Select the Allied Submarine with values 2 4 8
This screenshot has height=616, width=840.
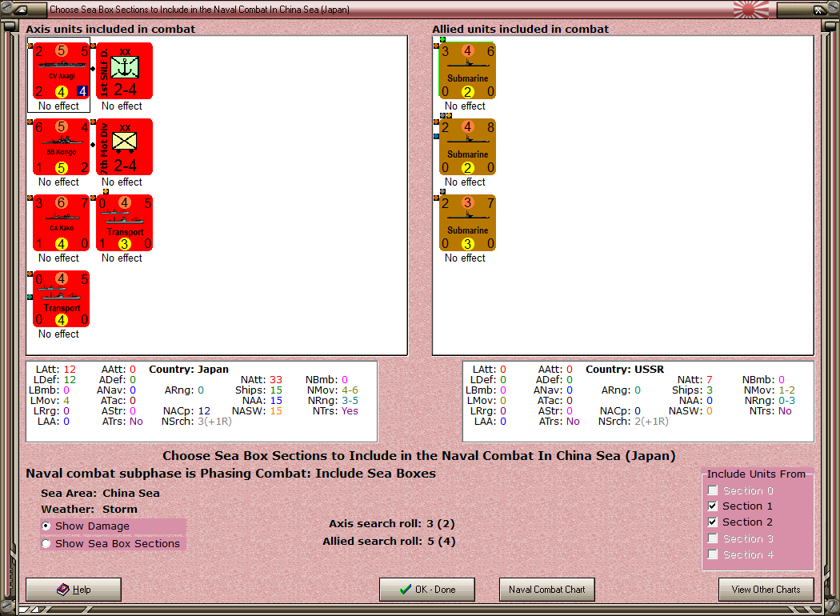tap(467, 147)
